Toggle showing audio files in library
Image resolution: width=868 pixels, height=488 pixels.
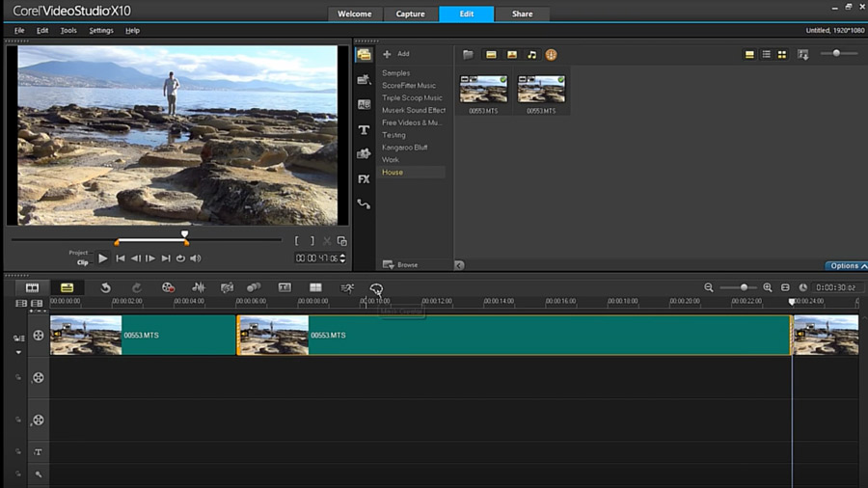click(x=531, y=55)
